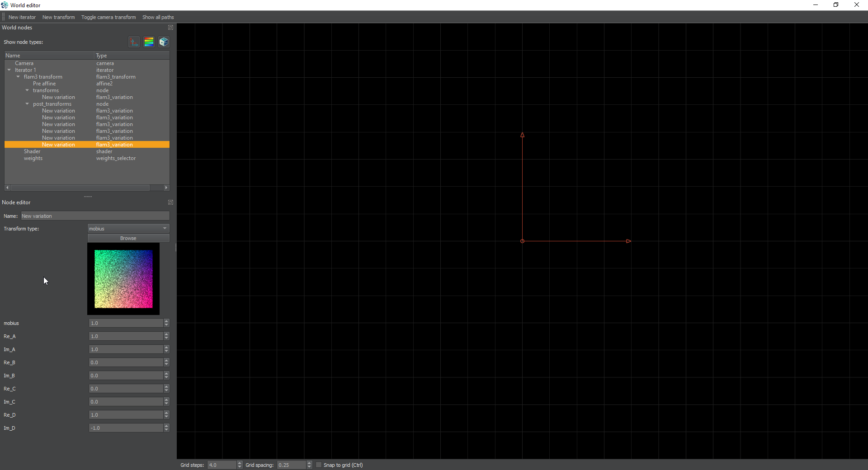Click the tree horizontal scrollbar right arrow
The image size is (868, 470).
(x=166, y=188)
